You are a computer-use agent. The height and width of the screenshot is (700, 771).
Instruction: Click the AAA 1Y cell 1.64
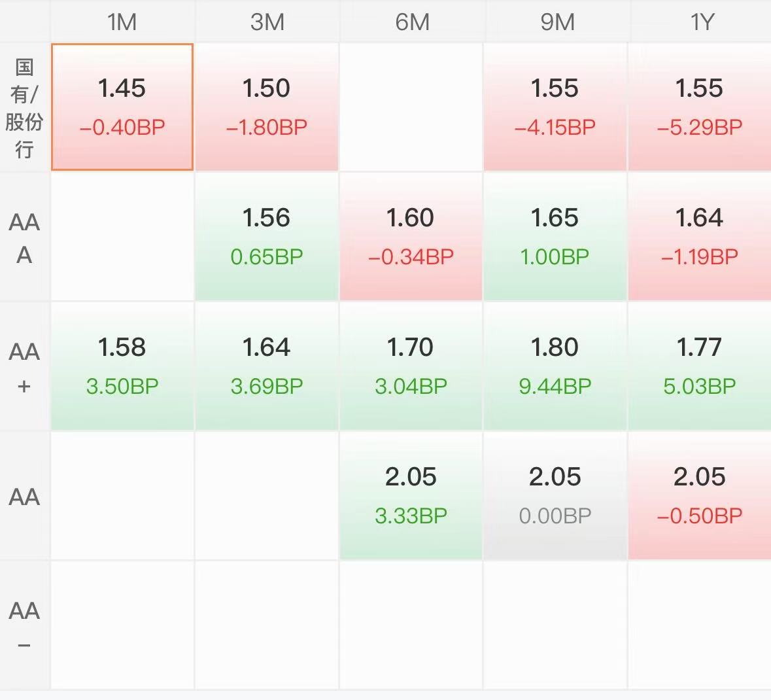click(700, 237)
